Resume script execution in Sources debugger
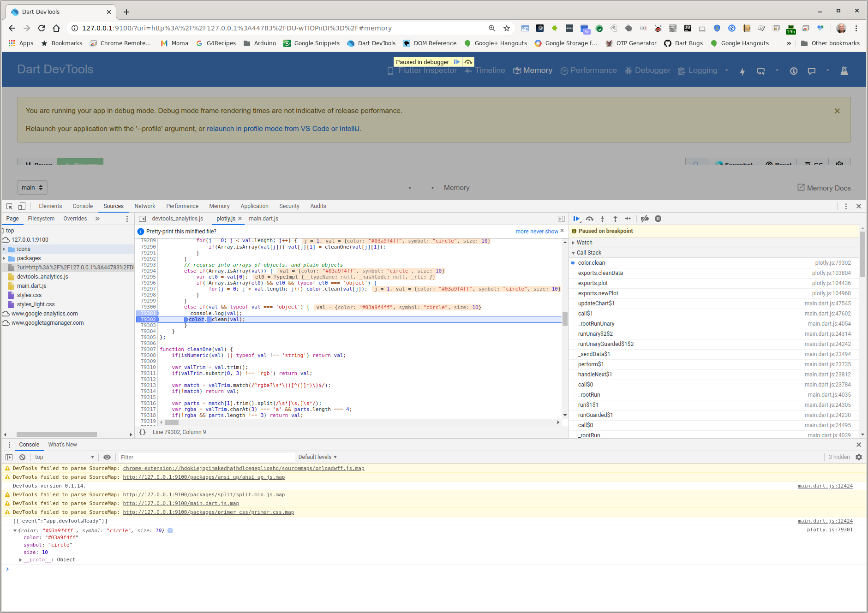Image resolution: width=868 pixels, height=613 pixels. pyautogui.click(x=576, y=219)
